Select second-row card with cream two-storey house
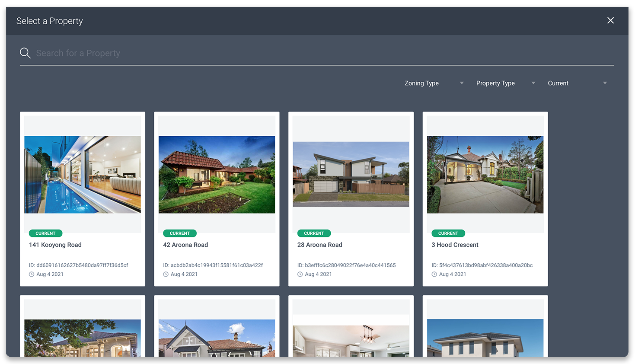 point(485,326)
